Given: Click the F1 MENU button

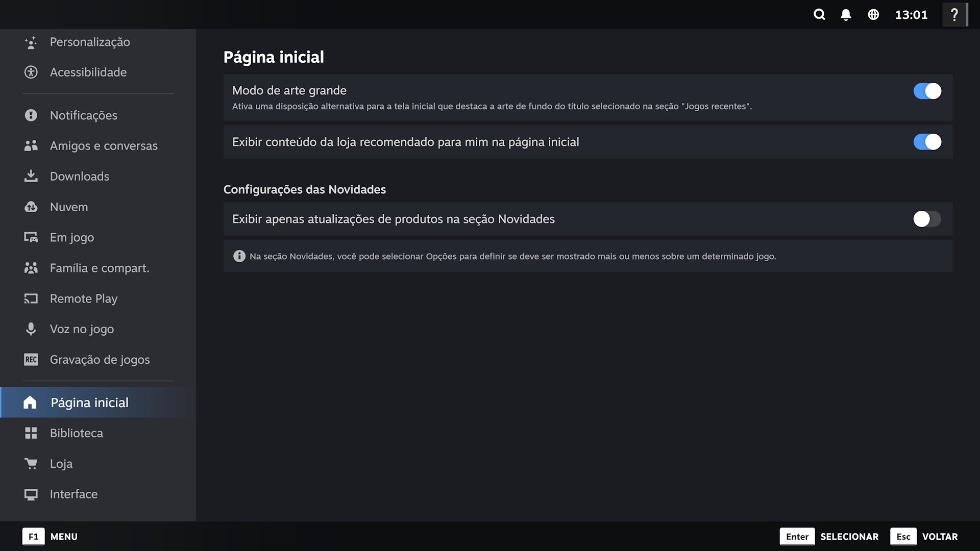Looking at the screenshot, I should [x=50, y=537].
